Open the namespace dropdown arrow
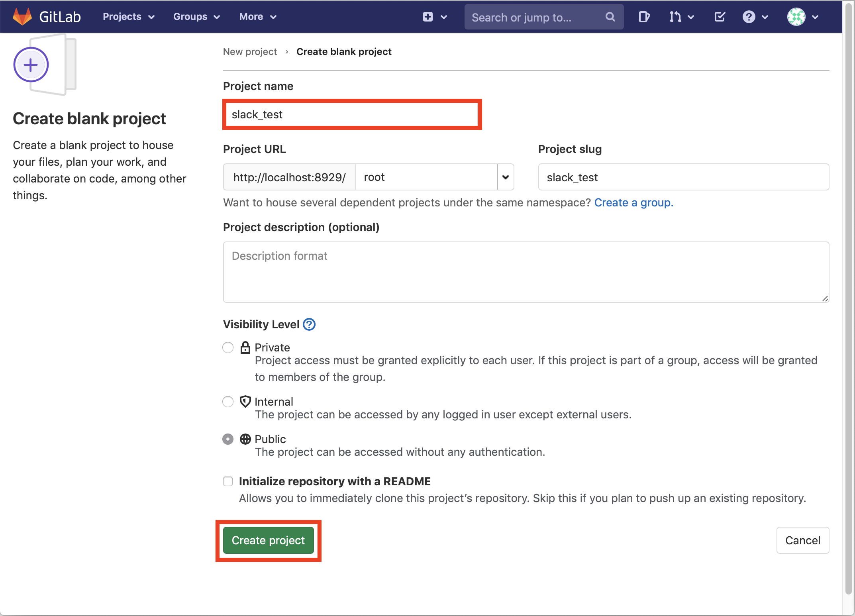Image resolution: width=855 pixels, height=616 pixels. [x=506, y=177]
